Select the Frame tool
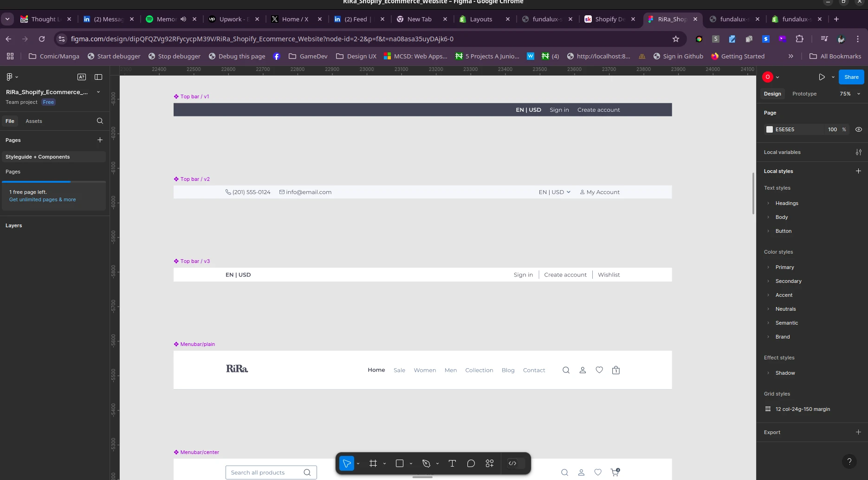Screen dimensions: 868x480 pyautogui.click(x=373, y=463)
